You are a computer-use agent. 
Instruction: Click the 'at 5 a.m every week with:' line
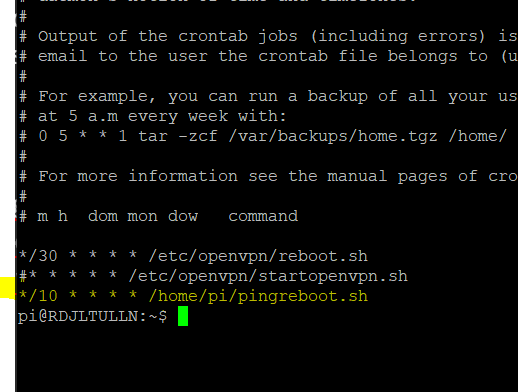153,116
